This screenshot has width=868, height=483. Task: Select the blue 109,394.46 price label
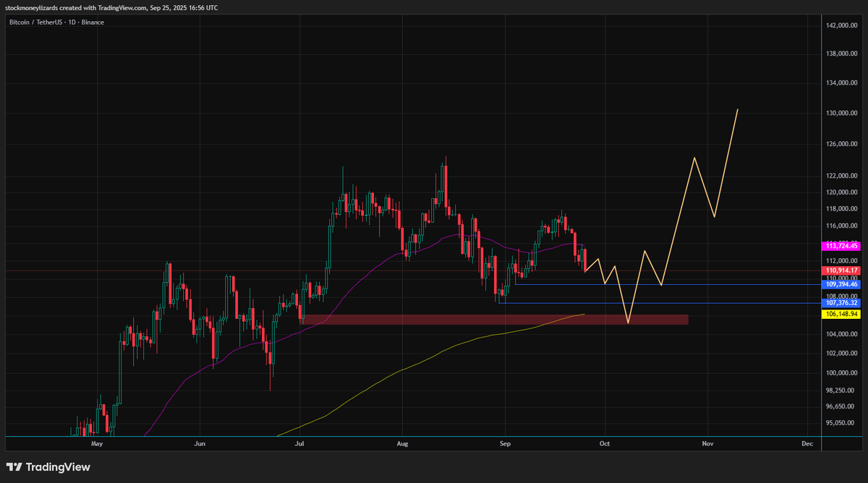[x=841, y=285]
